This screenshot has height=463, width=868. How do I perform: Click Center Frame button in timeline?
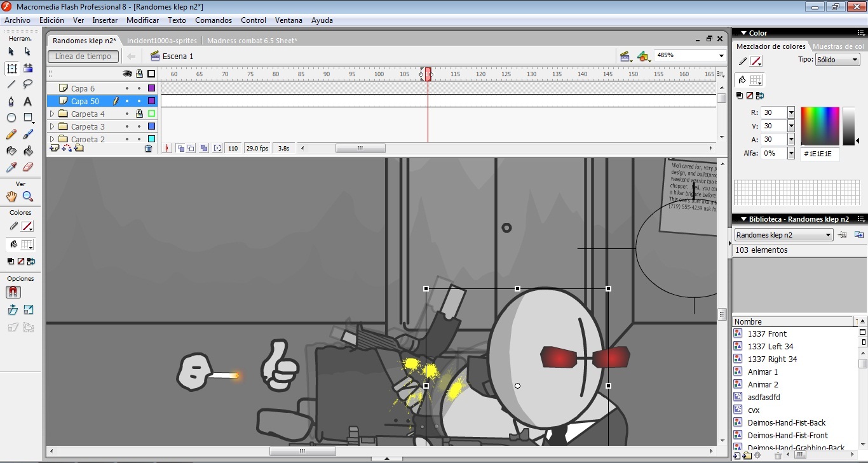point(168,148)
